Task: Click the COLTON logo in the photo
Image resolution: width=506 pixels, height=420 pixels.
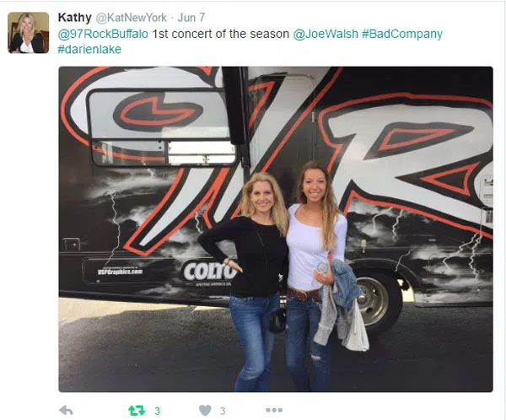Action: (x=210, y=272)
